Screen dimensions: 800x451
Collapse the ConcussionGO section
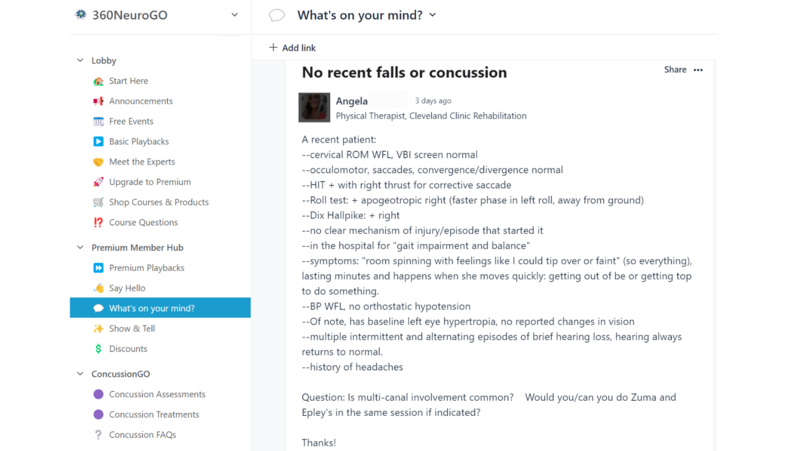pyautogui.click(x=80, y=374)
